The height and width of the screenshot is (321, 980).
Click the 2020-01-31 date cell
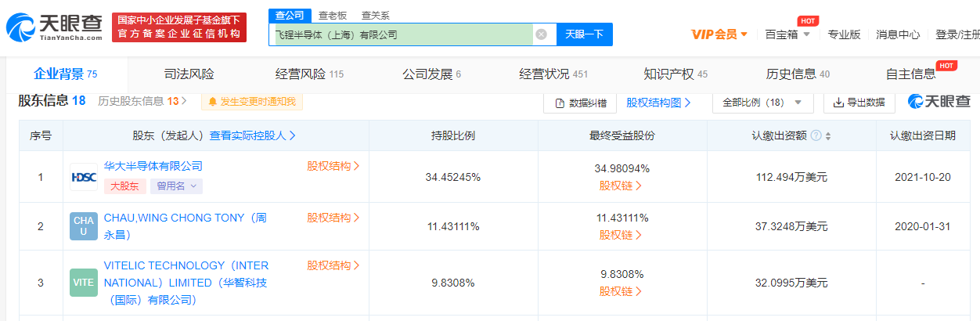point(922,226)
